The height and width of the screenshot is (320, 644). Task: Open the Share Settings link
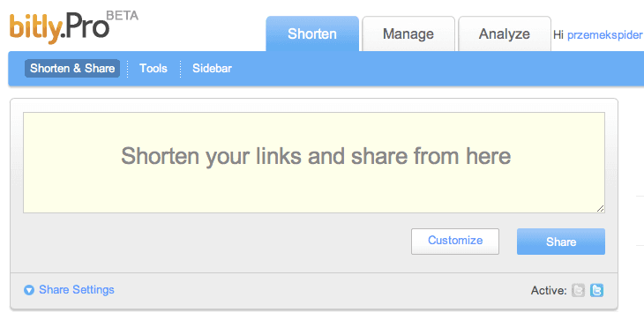pos(77,290)
